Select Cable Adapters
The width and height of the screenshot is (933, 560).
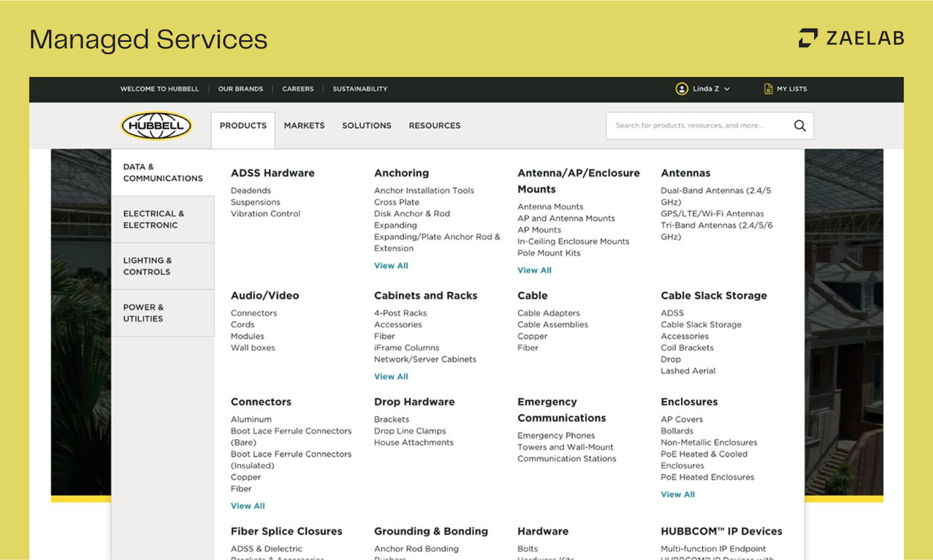tap(549, 313)
